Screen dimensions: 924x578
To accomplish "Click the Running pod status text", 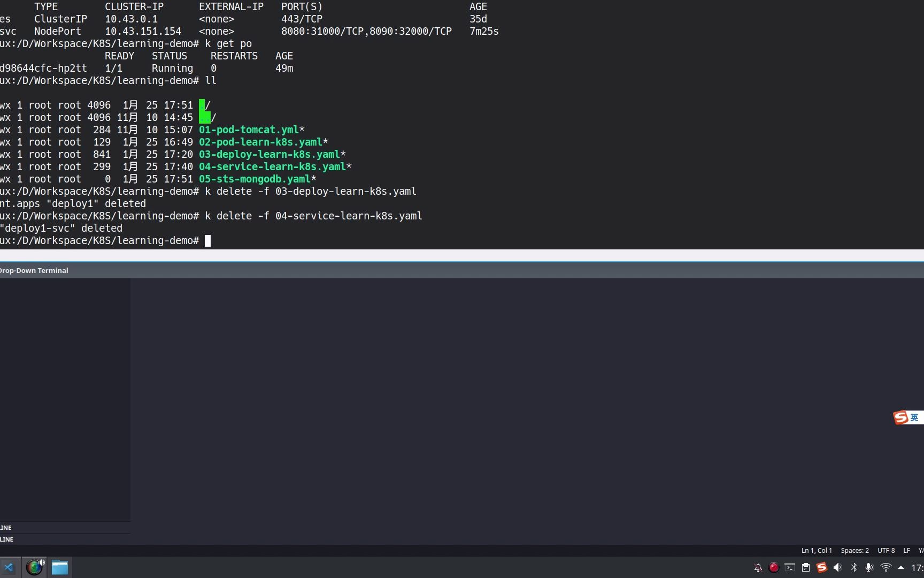I will coord(172,68).
